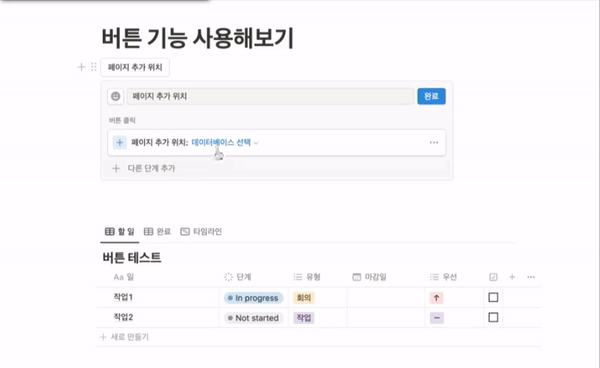
Task: Click the plus icon left of the button block
Action: pos(81,67)
